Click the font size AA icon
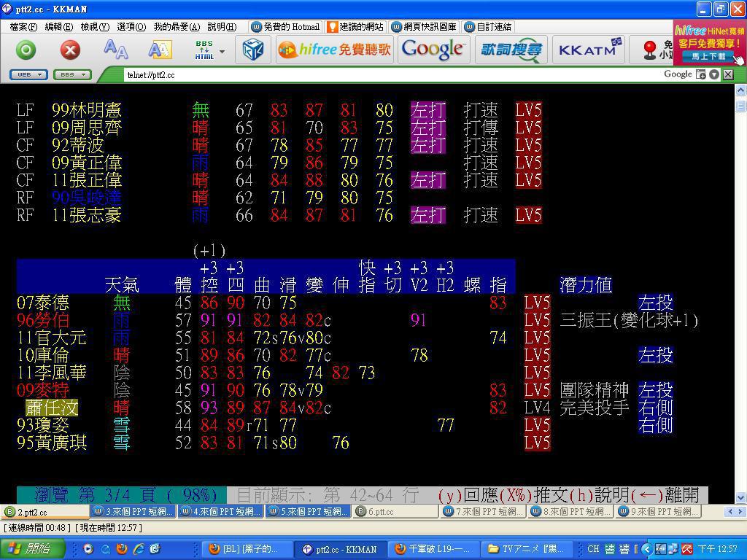 pyautogui.click(x=116, y=49)
